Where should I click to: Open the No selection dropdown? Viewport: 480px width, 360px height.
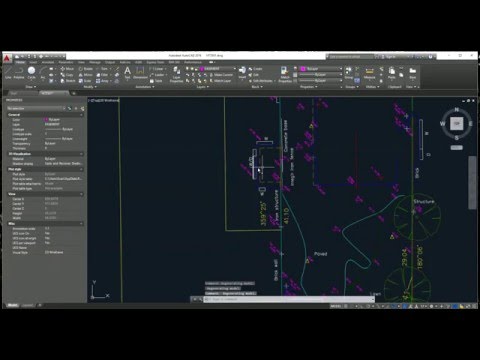tap(36, 108)
